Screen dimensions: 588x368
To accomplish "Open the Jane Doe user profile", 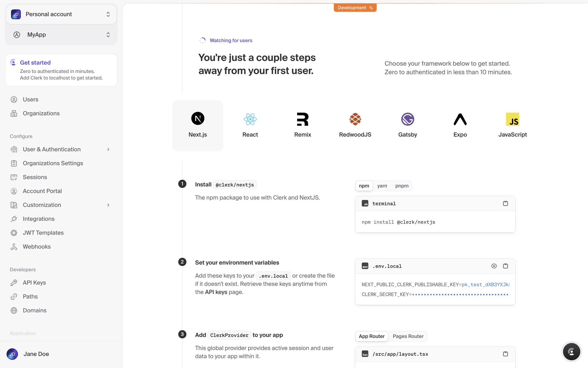I will 36,354.
